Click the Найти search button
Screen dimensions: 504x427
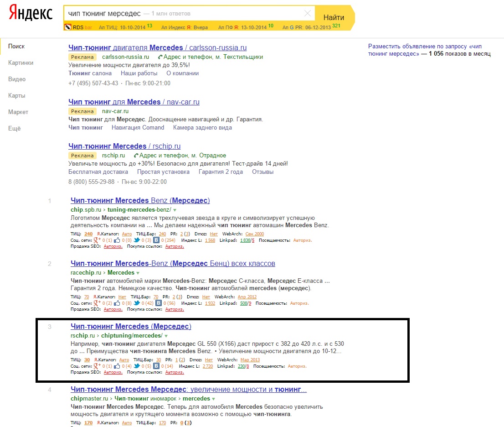pos(334,17)
